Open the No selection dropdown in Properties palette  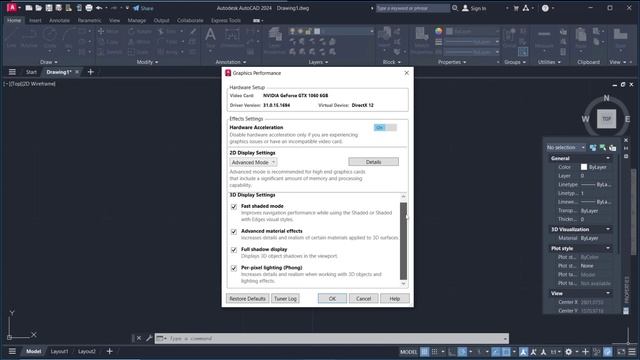click(566, 147)
